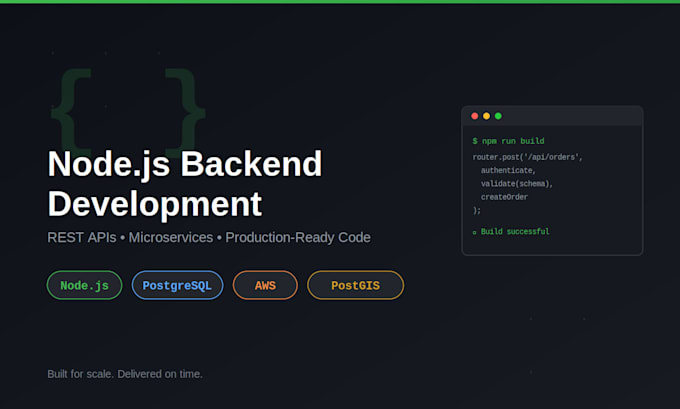Screen dimensions: 680x409
Task: Click the green dot in terminal window
Action: (x=498, y=116)
